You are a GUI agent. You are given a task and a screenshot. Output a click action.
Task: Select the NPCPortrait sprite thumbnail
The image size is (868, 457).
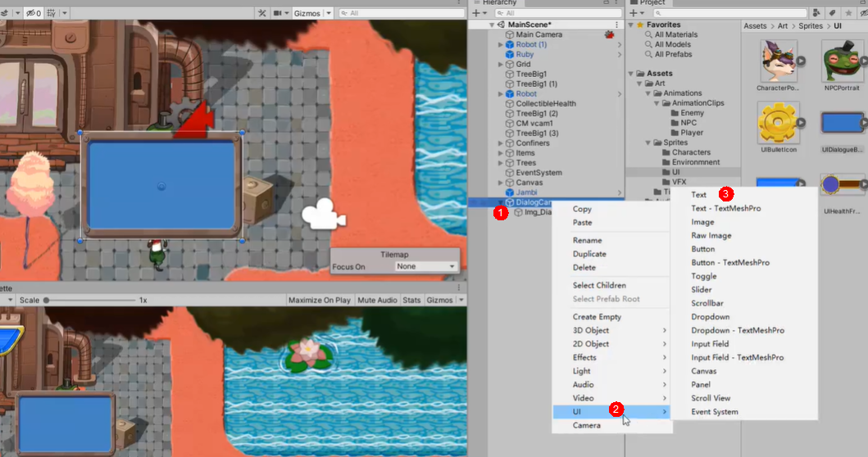(842, 61)
